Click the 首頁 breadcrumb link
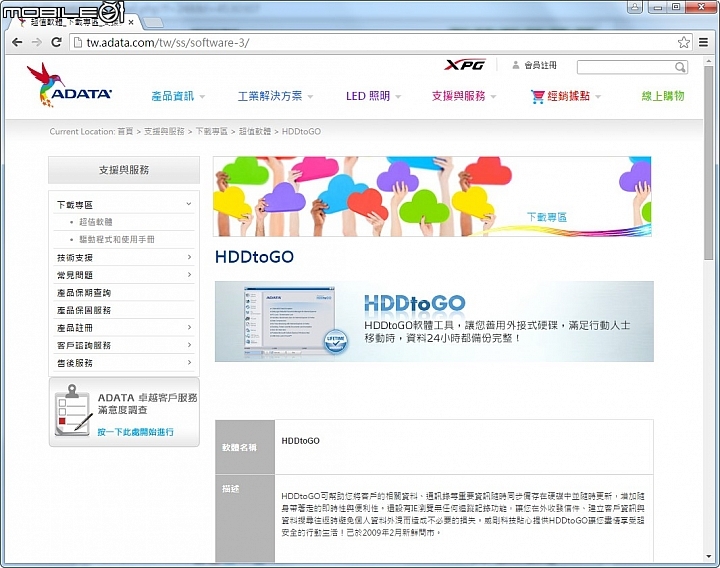 pos(125,131)
